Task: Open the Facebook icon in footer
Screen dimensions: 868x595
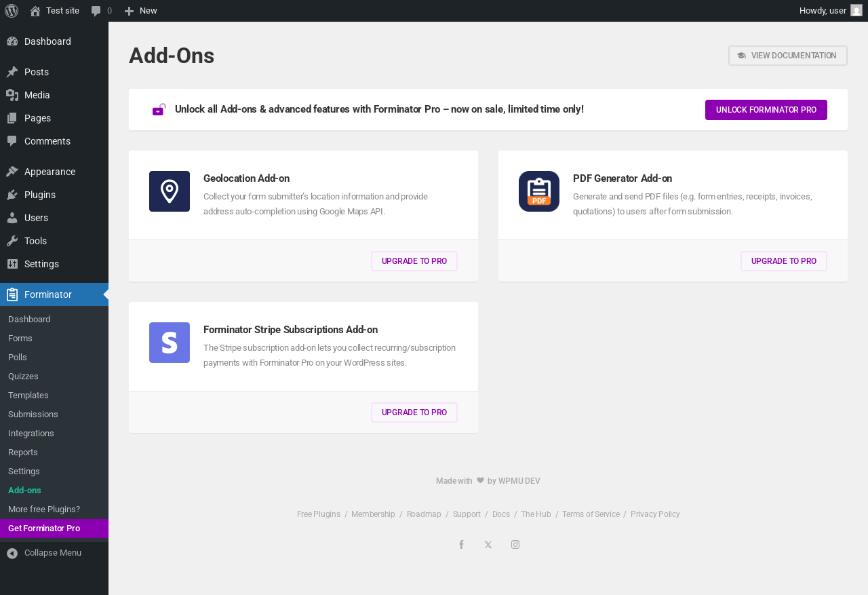Action: click(461, 545)
